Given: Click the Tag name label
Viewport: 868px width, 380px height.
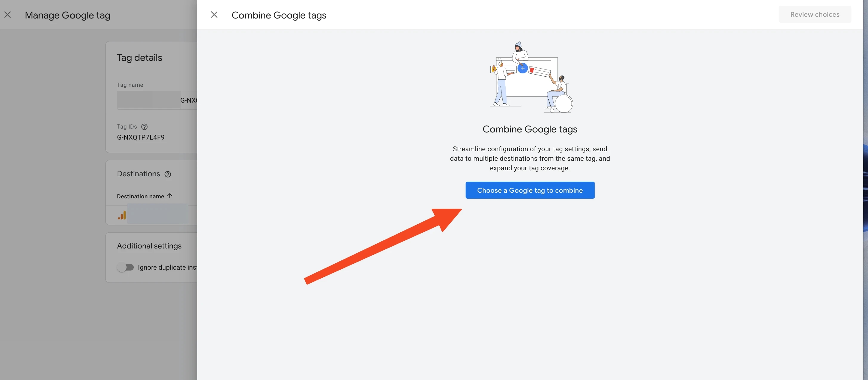Looking at the screenshot, I should (x=130, y=85).
